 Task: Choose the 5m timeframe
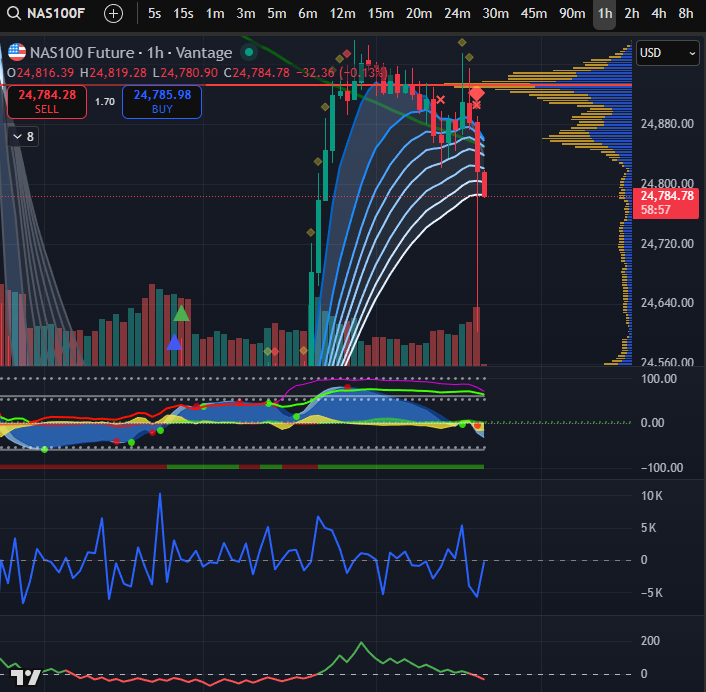[276, 14]
